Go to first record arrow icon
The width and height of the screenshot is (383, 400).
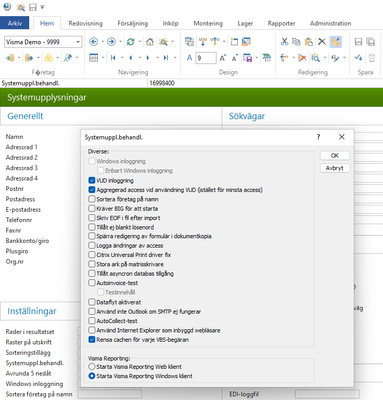113,58
